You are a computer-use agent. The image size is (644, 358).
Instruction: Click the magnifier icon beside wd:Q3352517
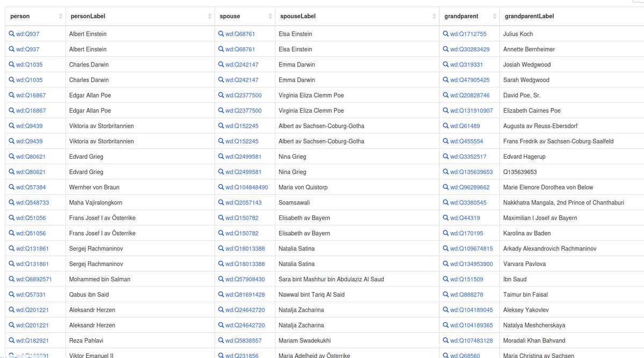click(445, 156)
